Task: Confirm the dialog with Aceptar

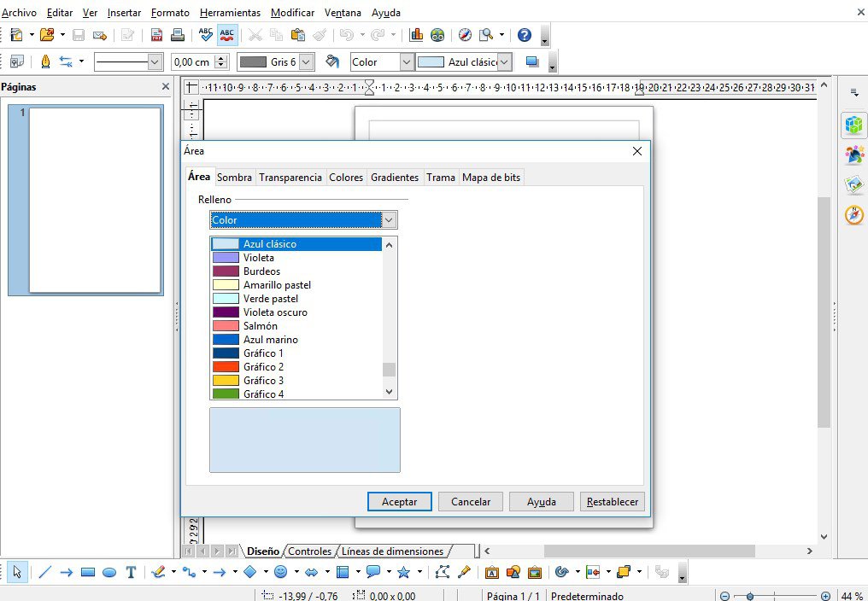Action: tap(399, 501)
